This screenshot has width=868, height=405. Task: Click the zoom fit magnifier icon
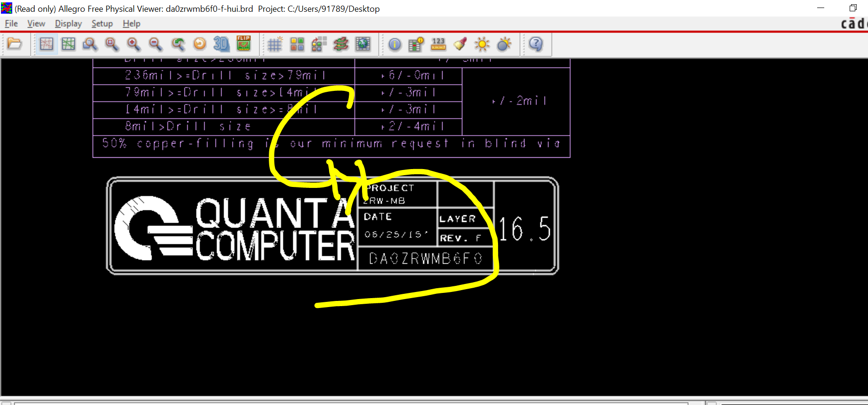112,44
